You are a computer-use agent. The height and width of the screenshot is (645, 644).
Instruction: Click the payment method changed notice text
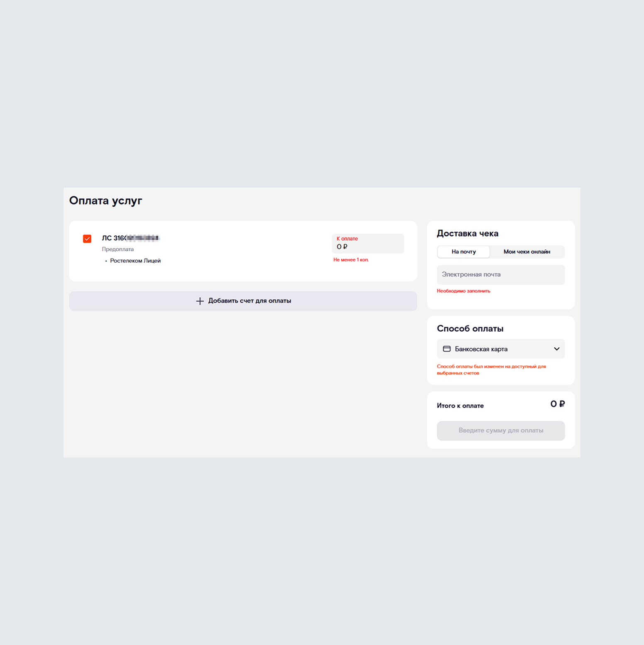(491, 370)
